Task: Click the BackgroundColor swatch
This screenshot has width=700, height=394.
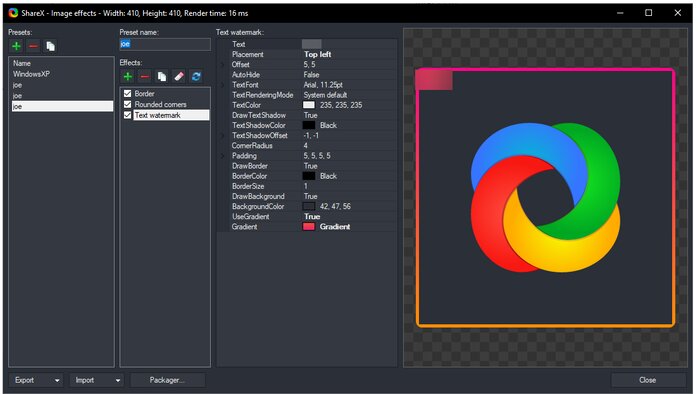Action: click(x=309, y=207)
